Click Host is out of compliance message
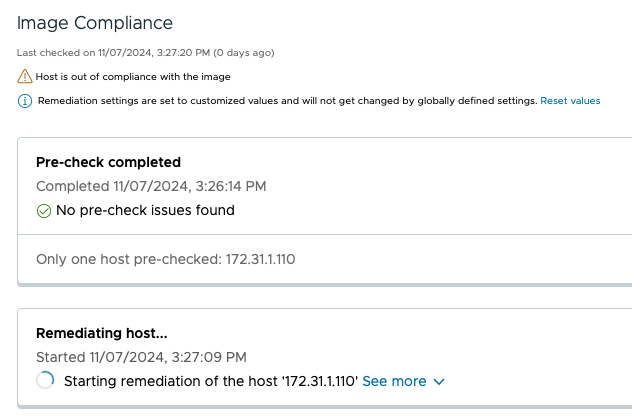 coord(133,77)
